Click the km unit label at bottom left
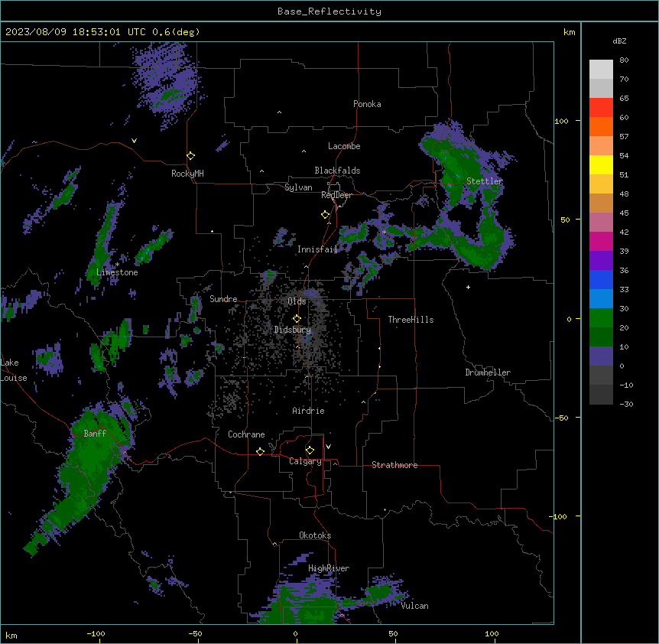 pos(11,636)
